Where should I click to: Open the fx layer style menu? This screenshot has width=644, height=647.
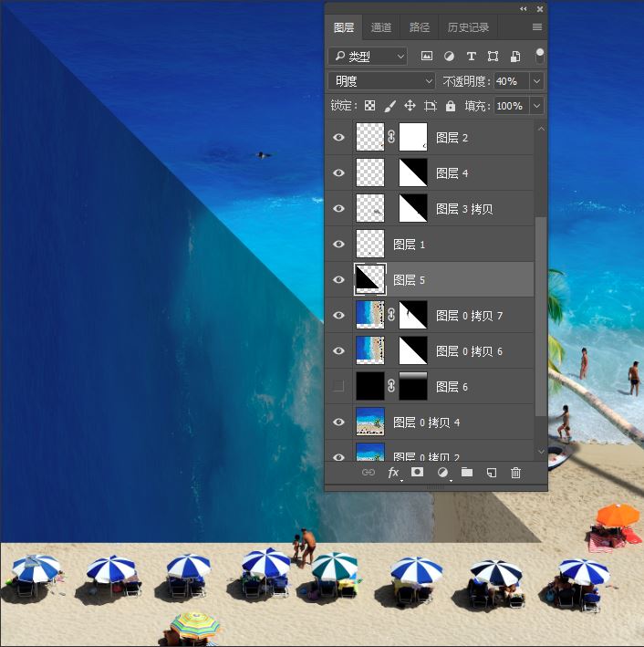click(393, 473)
